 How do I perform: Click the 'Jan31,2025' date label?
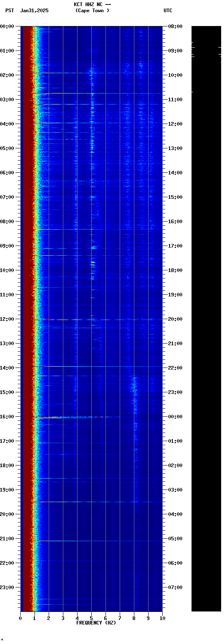(x=34, y=11)
